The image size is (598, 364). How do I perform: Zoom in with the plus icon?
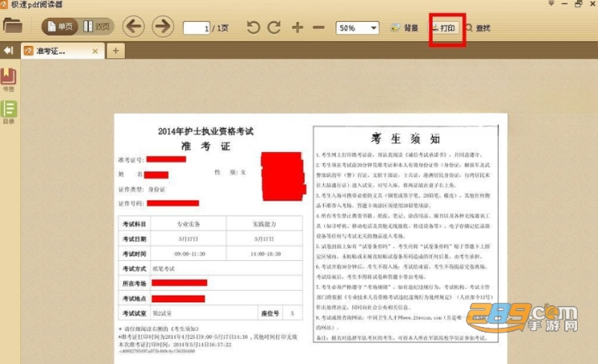[297, 27]
